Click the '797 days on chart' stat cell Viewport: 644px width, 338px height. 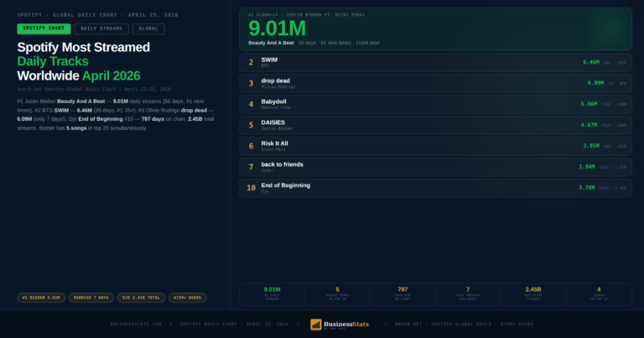click(x=402, y=294)
